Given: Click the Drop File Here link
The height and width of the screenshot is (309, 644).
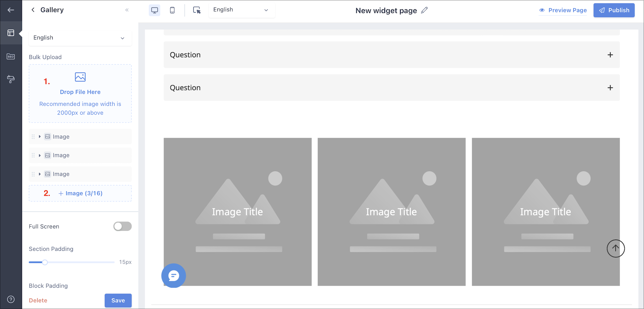Looking at the screenshot, I should point(80,92).
